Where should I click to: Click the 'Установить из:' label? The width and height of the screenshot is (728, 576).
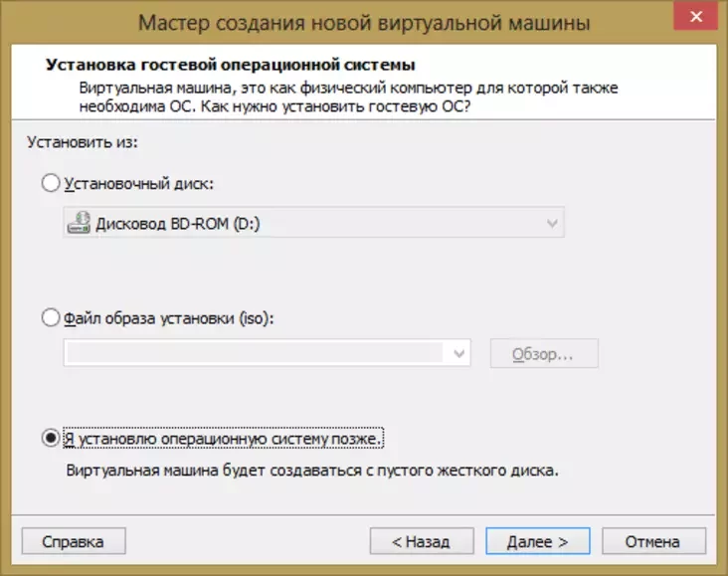pos(82,142)
